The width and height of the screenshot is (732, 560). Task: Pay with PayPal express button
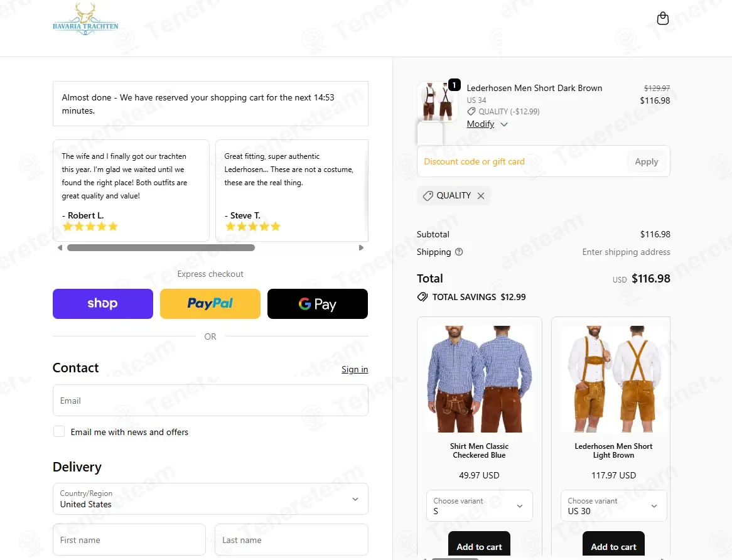coord(210,304)
